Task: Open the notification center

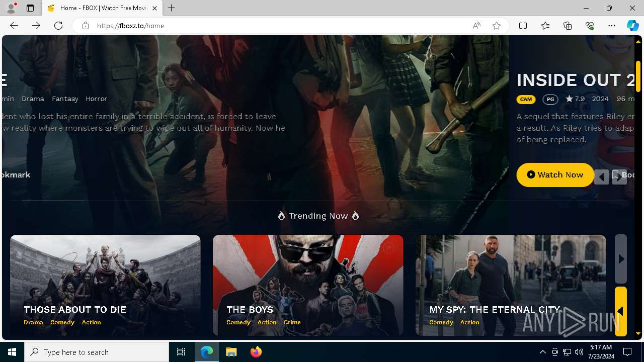Action: (x=627, y=352)
